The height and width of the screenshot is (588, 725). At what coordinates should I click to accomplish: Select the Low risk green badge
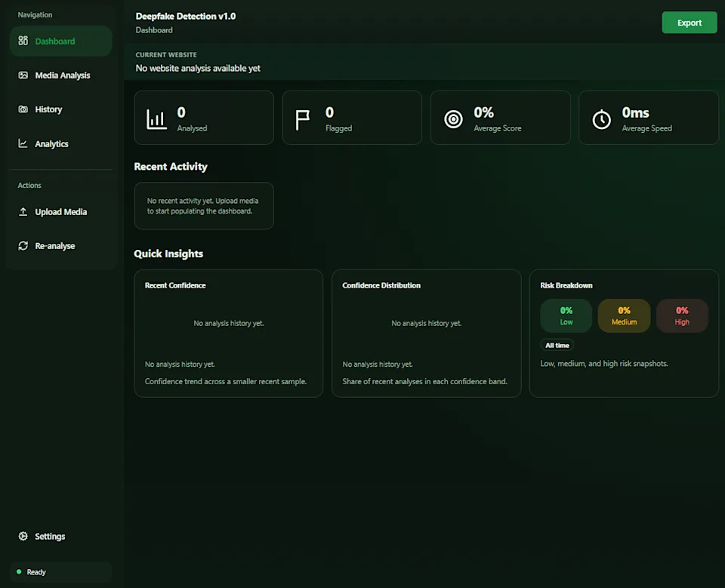[566, 316]
